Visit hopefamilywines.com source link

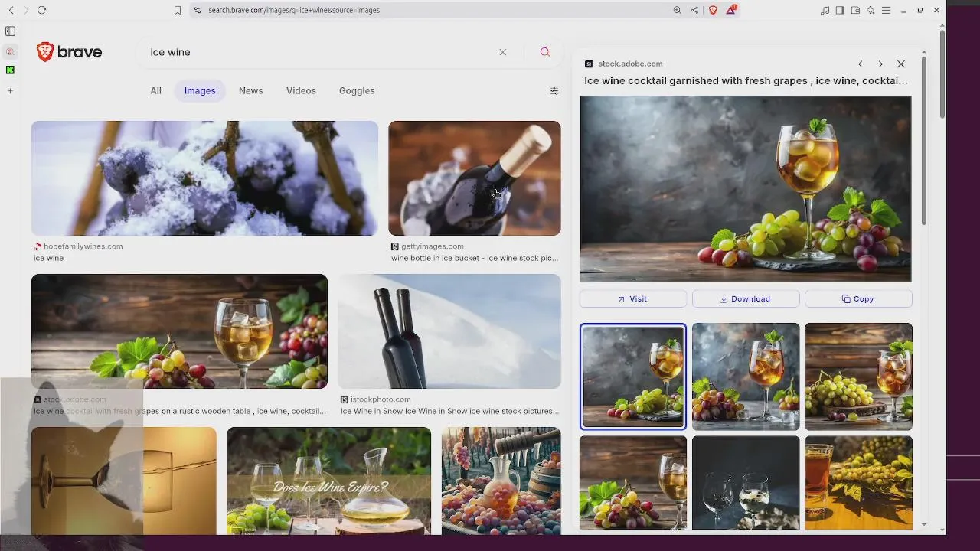(83, 246)
